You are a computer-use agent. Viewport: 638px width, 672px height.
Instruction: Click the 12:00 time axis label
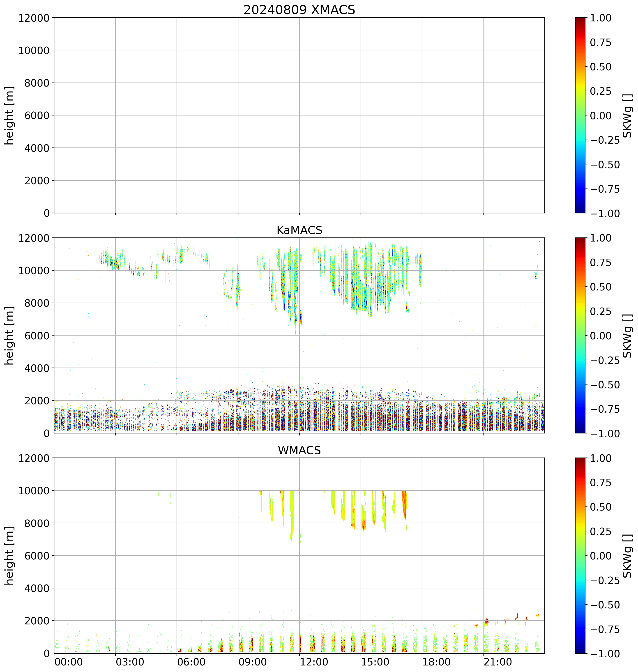coord(314,662)
